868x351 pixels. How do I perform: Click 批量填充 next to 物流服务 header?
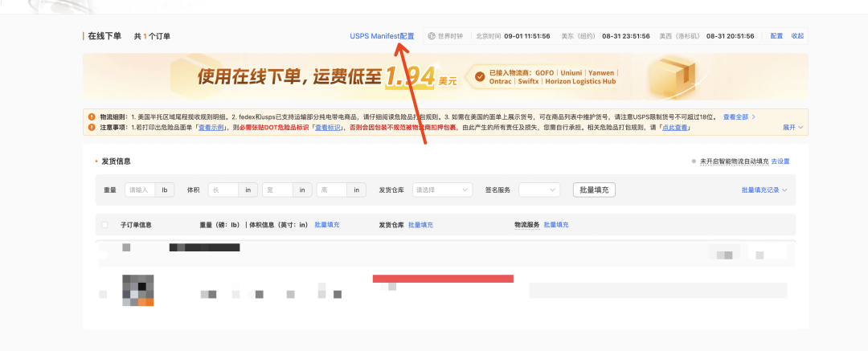(556, 225)
